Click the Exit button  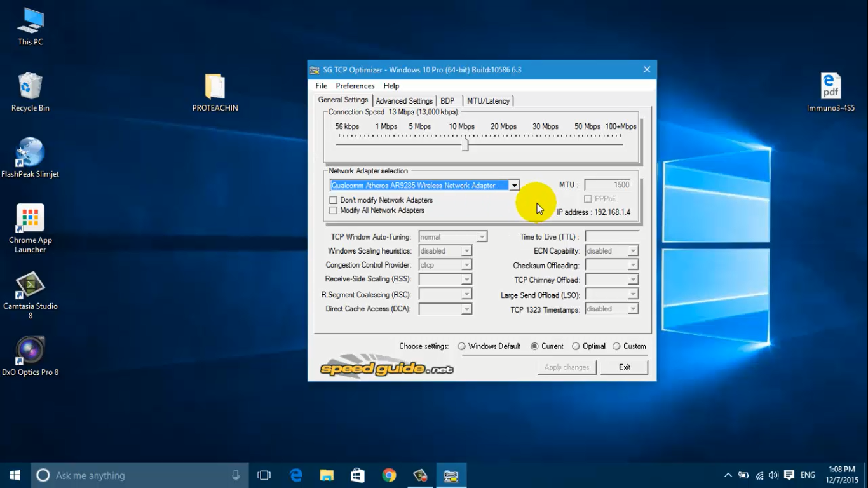tap(625, 367)
